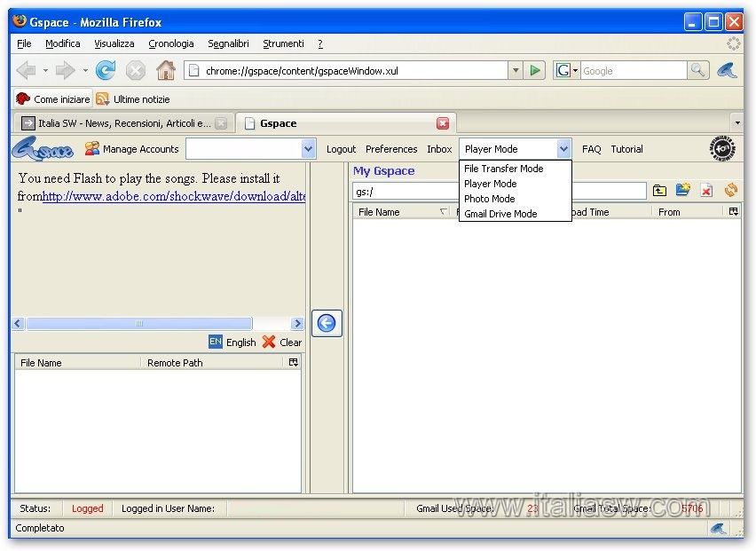This screenshot has width=756, height=551.
Task: Click the Google search input box
Action: click(x=634, y=71)
